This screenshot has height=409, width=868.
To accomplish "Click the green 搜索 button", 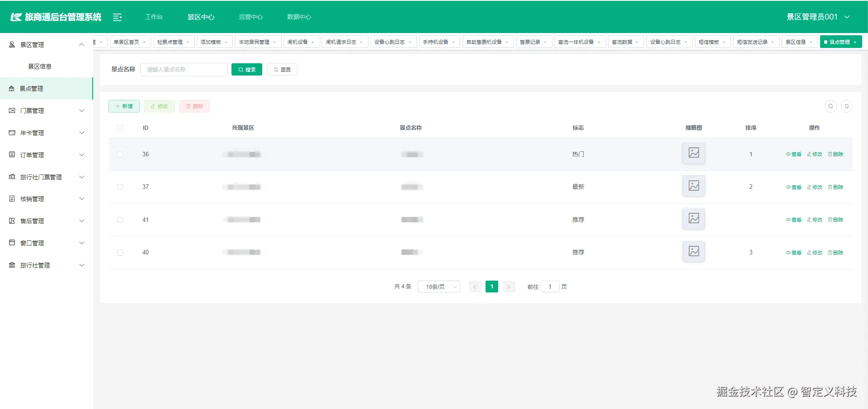I will pyautogui.click(x=247, y=69).
